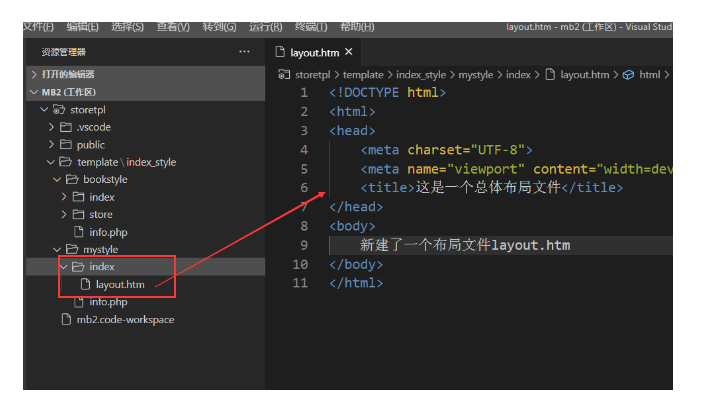Click the .vscode folder icon
The image size is (708, 394).
pos(66,127)
